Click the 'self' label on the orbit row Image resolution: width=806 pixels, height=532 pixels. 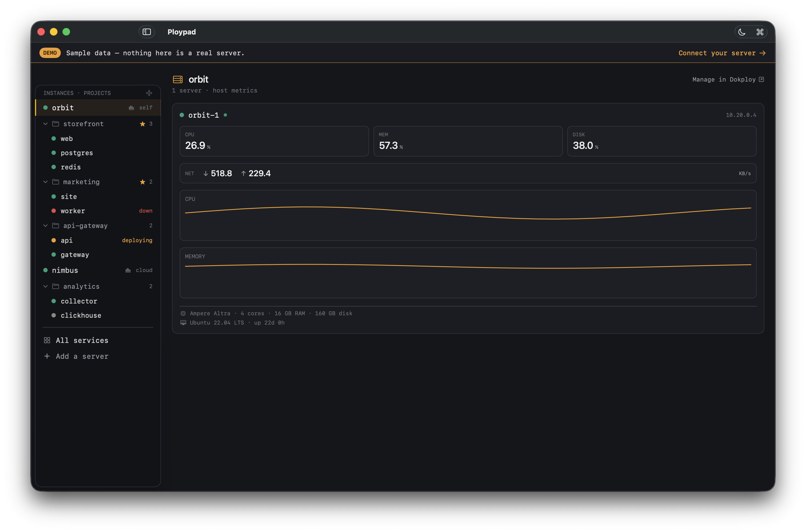(x=146, y=108)
